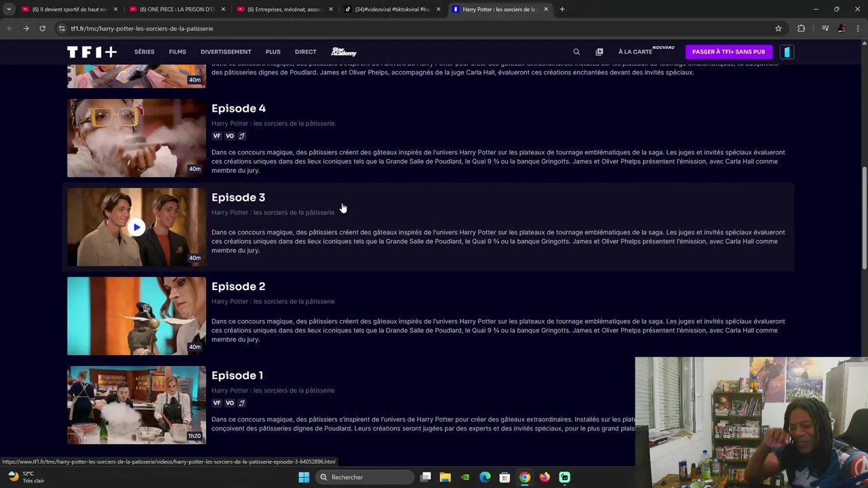Open the Episode 1 title link
The width and height of the screenshot is (868, 488).
[237, 375]
